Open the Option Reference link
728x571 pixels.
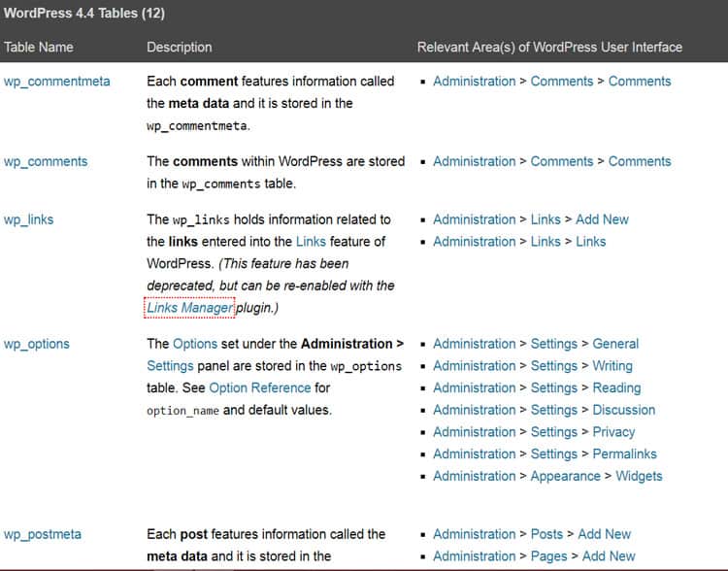click(260, 387)
